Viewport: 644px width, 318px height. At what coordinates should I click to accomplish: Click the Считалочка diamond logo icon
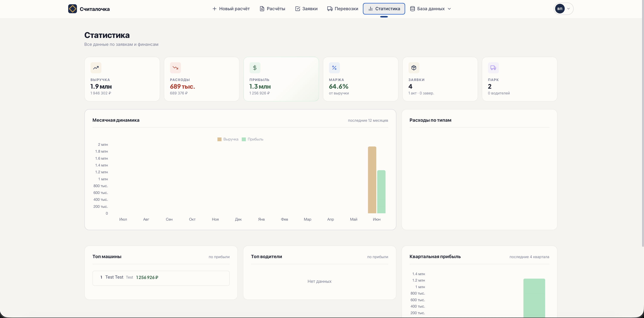point(72,9)
